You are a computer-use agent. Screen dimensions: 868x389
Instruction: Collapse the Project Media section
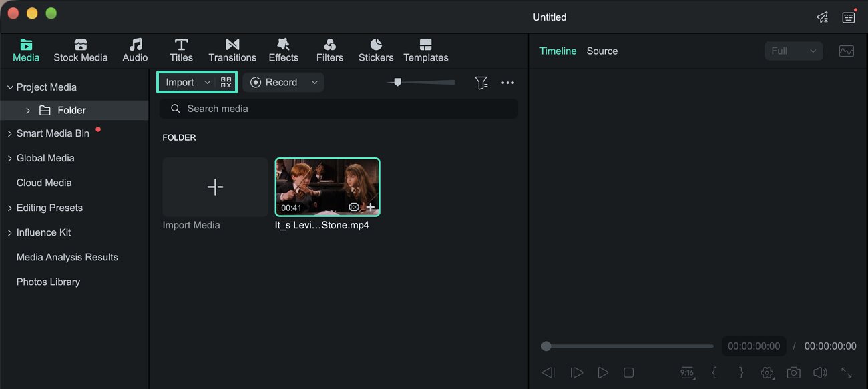[x=9, y=87]
